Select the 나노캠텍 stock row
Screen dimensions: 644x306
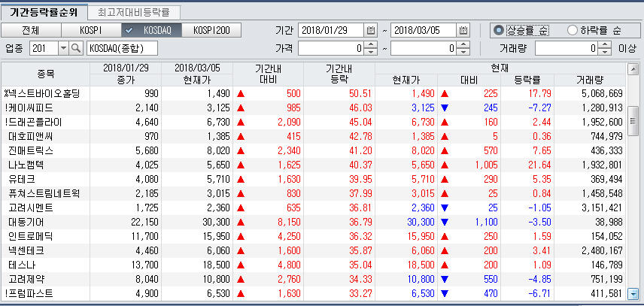(314, 165)
